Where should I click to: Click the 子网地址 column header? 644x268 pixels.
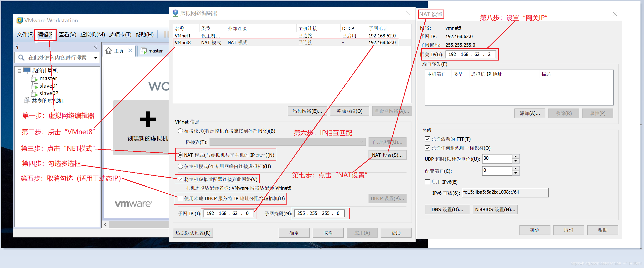pos(378,28)
